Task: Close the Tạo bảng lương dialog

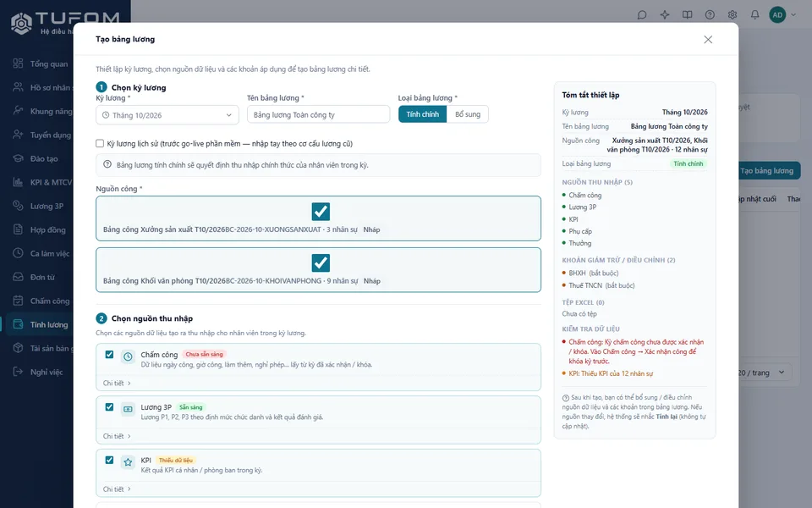Action: coord(708,40)
